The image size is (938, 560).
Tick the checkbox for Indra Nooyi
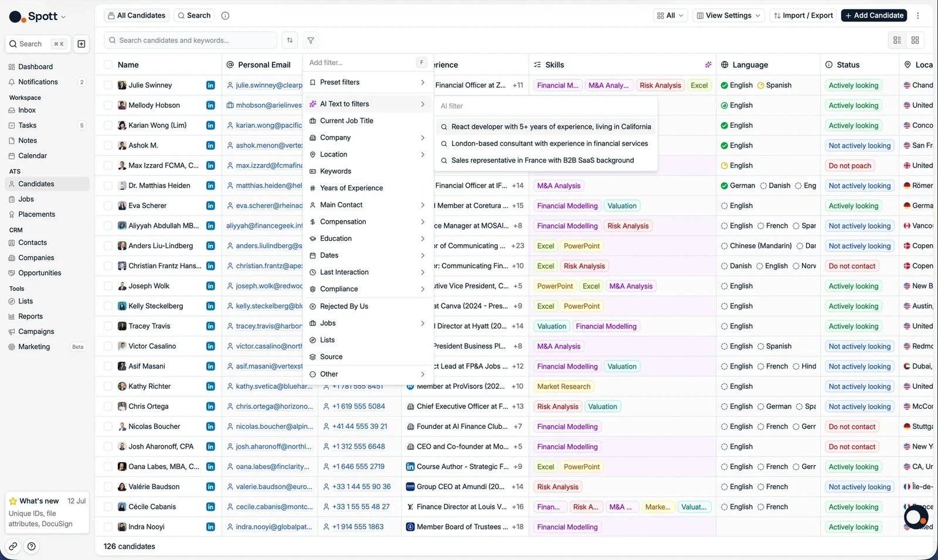tap(108, 527)
